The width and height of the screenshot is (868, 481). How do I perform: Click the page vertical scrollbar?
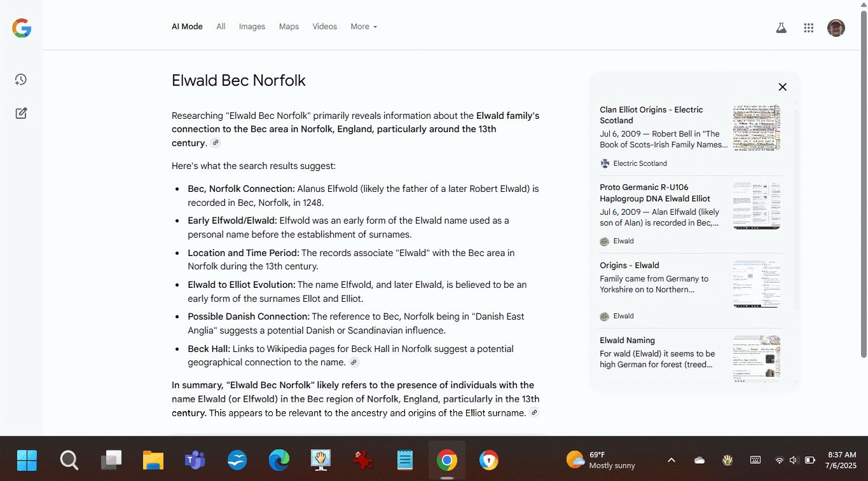[x=863, y=191]
